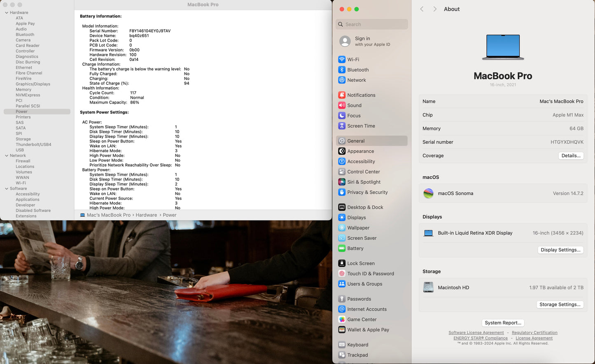Select Graphics/Displays in the sidebar
The width and height of the screenshot is (595, 364).
(33, 84)
